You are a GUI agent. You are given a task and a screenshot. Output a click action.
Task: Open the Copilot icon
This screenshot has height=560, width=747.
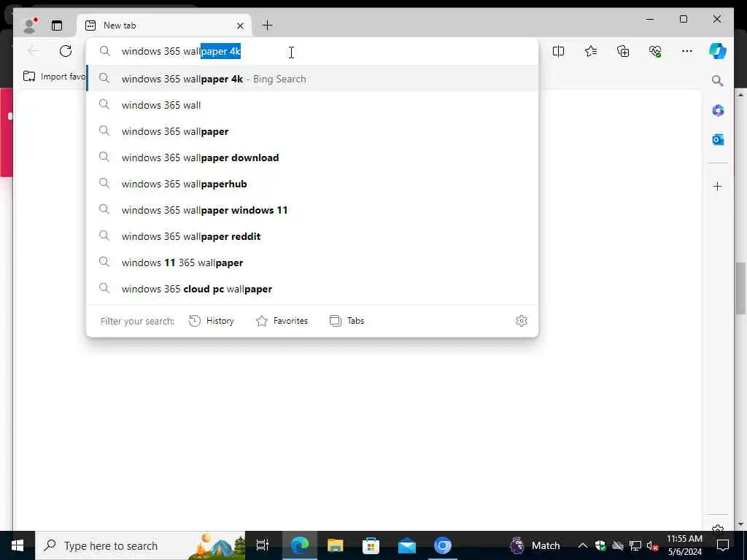coord(718,51)
